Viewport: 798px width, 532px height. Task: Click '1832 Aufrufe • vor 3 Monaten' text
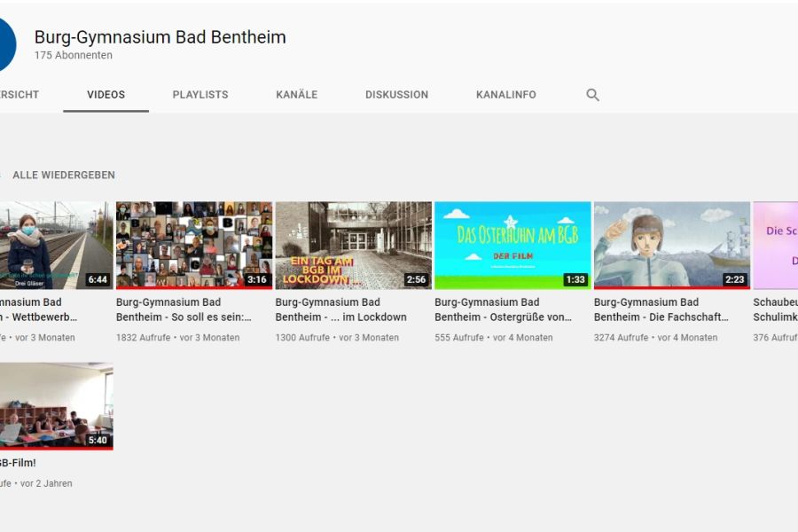click(x=177, y=338)
